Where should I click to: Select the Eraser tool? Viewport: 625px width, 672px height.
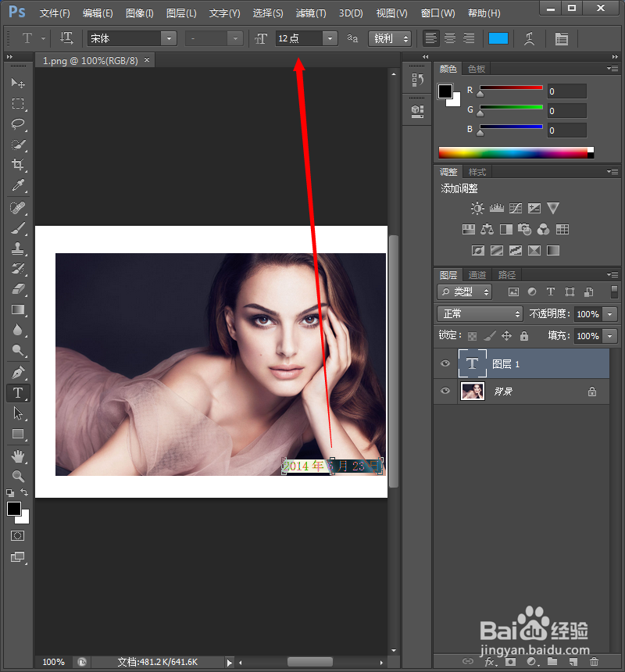coord(17,289)
